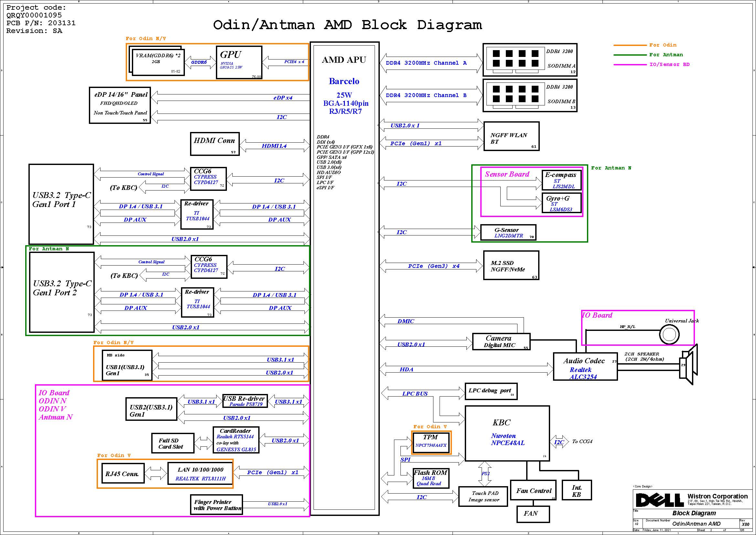Screen dimensions: 756x535
Task: Click the 'DDR4 3200MHz Channel A' label
Action: pyautogui.click(x=426, y=63)
